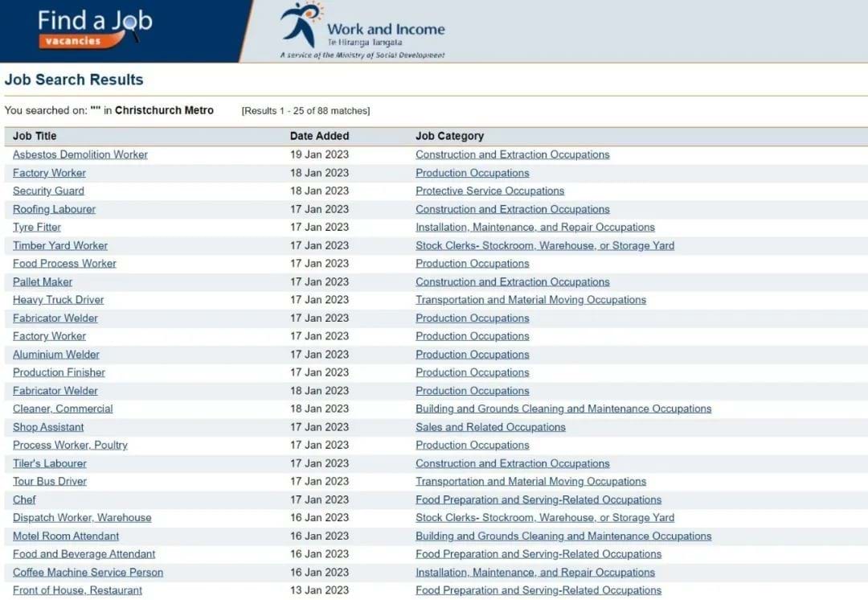Open Food Preparation category for Chef
Viewport: 868px width, 600px height.
(x=538, y=499)
